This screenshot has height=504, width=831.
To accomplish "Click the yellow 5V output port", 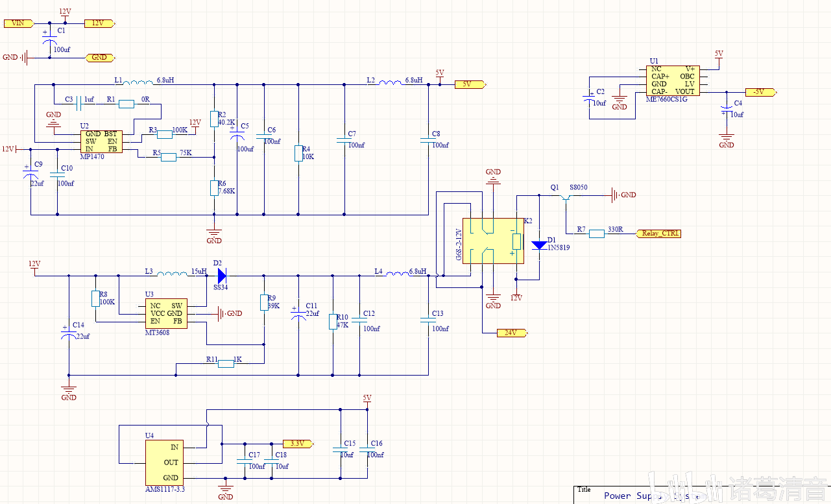I will click(x=470, y=84).
